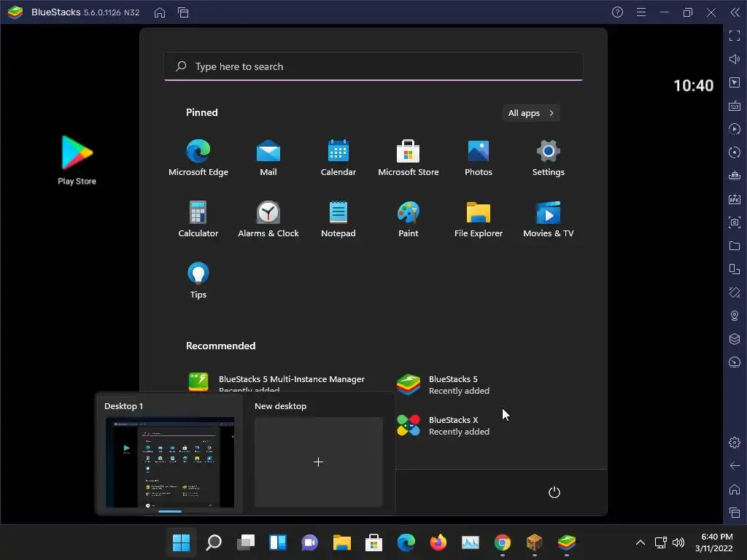747x560 pixels.
Task: Expand All apps list
Action: tap(531, 113)
